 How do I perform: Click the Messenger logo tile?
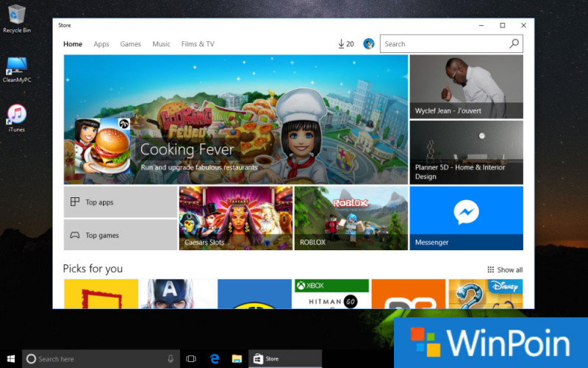466,218
